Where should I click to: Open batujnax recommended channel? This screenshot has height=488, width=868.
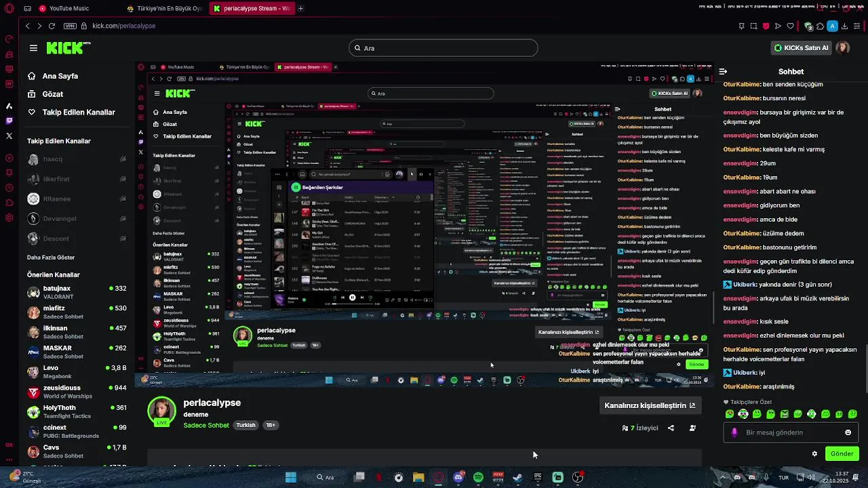pos(77,292)
